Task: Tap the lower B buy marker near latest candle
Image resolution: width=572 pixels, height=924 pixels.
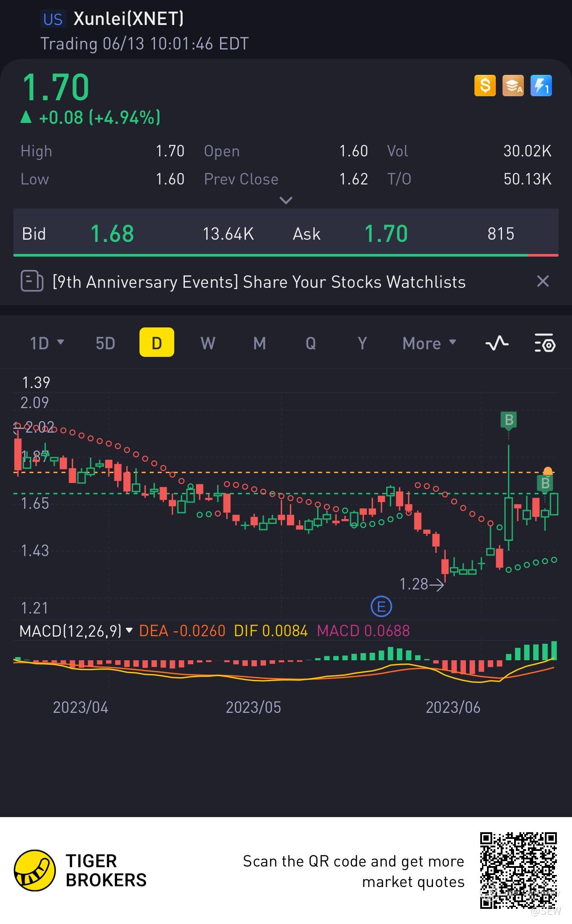Action: [545, 483]
